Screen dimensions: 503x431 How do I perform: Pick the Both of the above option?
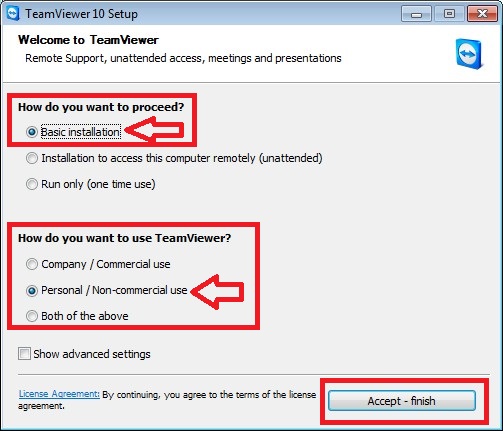pyautogui.click(x=32, y=316)
